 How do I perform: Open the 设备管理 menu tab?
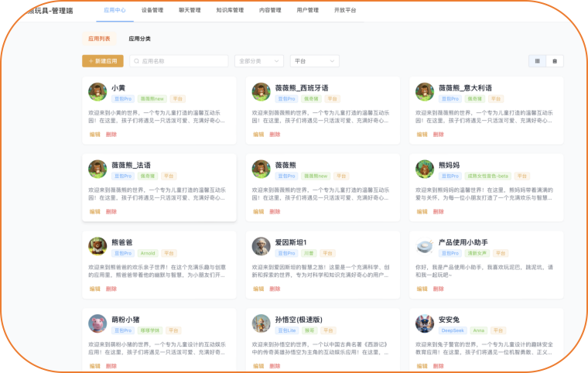tap(152, 11)
